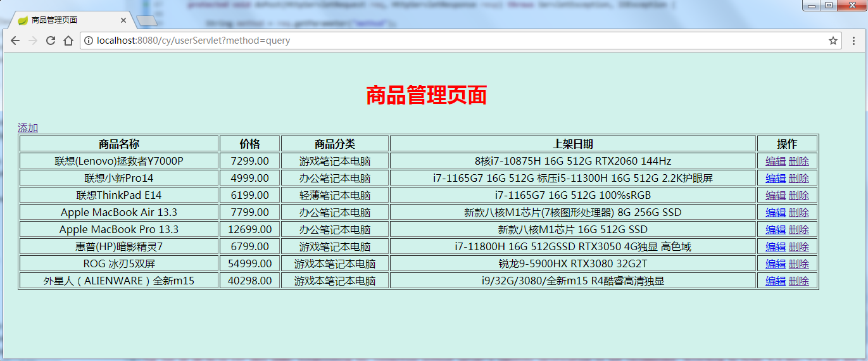Click the 商品管理页面 red heading

click(x=427, y=96)
